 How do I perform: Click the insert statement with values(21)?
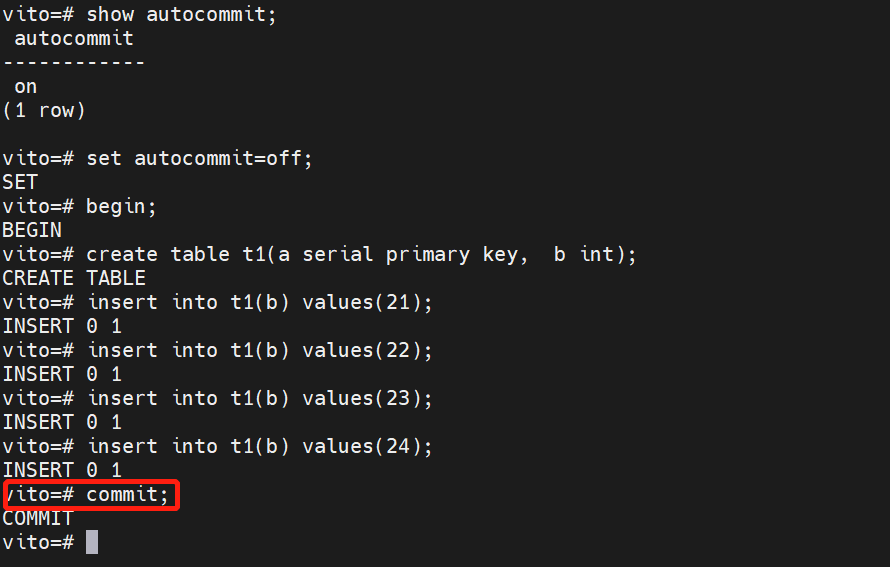coord(260,302)
